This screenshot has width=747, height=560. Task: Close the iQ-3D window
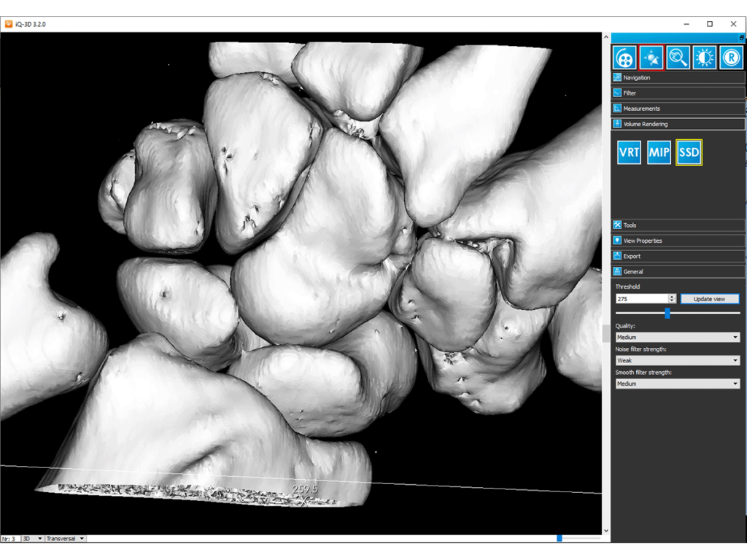[733, 24]
